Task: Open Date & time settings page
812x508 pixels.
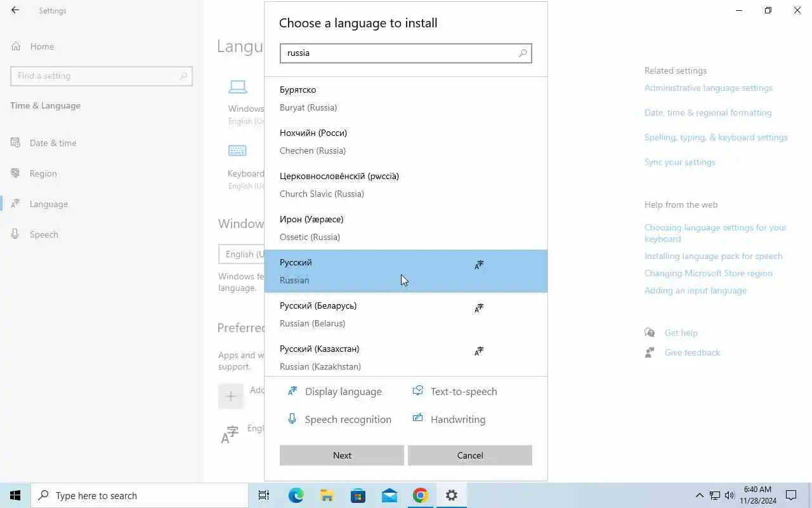Action: 101,143
